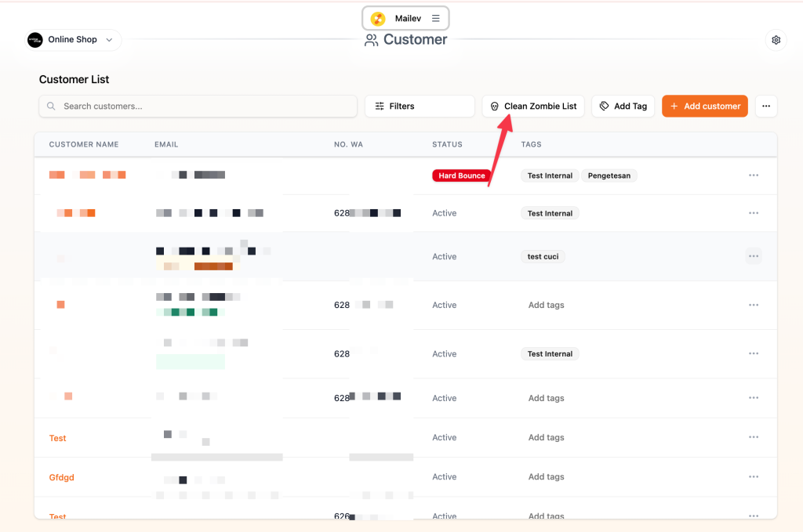This screenshot has height=532, width=803.
Task: Click the Mailev logo icon
Action: [378, 19]
